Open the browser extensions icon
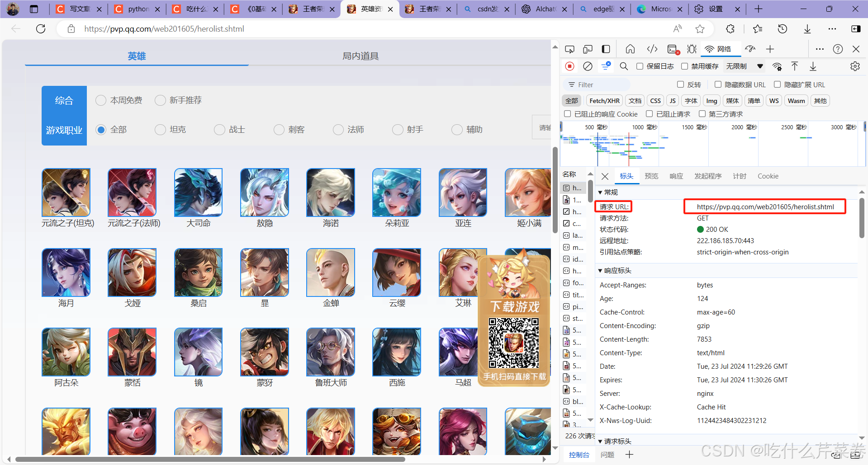868x465 pixels. (730, 29)
